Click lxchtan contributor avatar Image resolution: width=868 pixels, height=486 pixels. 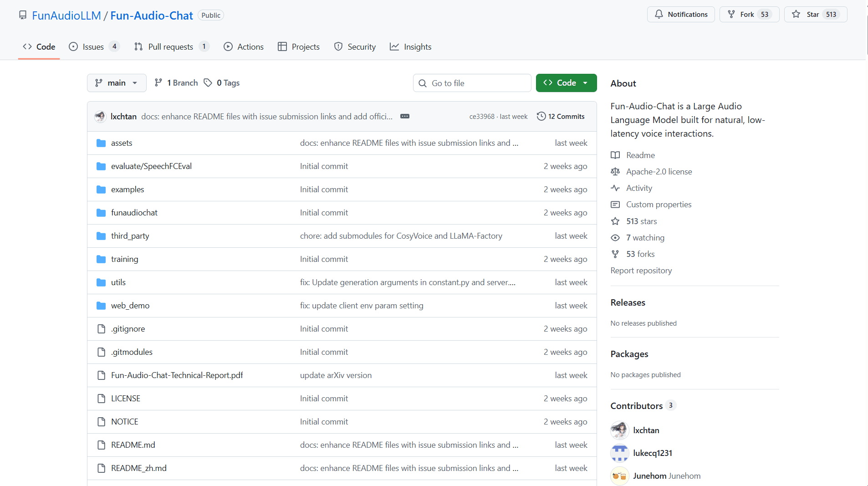tap(619, 430)
